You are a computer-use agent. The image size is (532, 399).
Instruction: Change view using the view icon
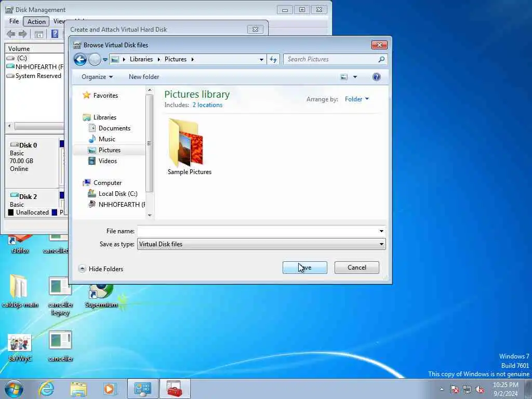344,77
